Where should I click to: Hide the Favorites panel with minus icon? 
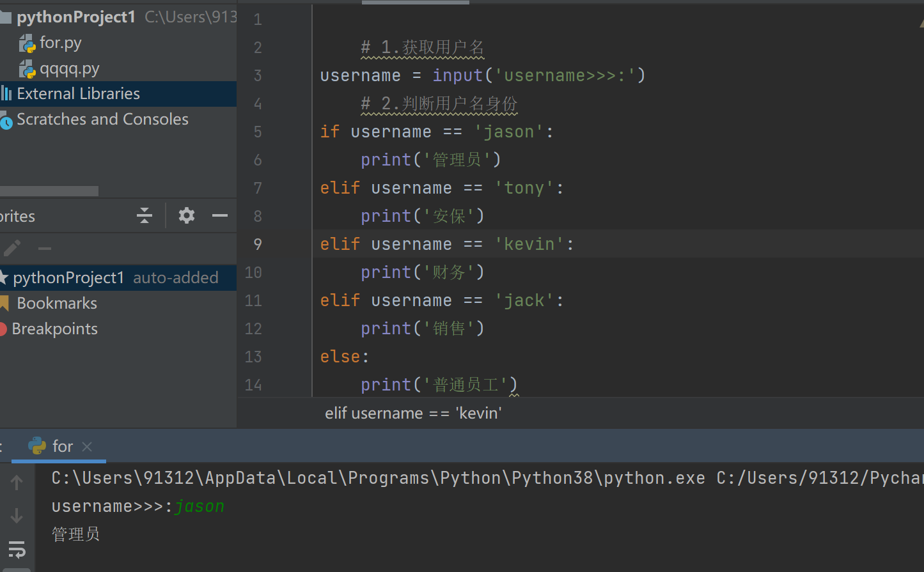tap(220, 216)
